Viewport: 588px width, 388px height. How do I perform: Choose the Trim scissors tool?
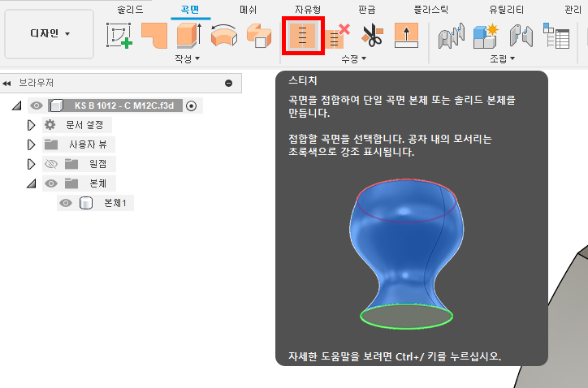pyautogui.click(x=372, y=36)
